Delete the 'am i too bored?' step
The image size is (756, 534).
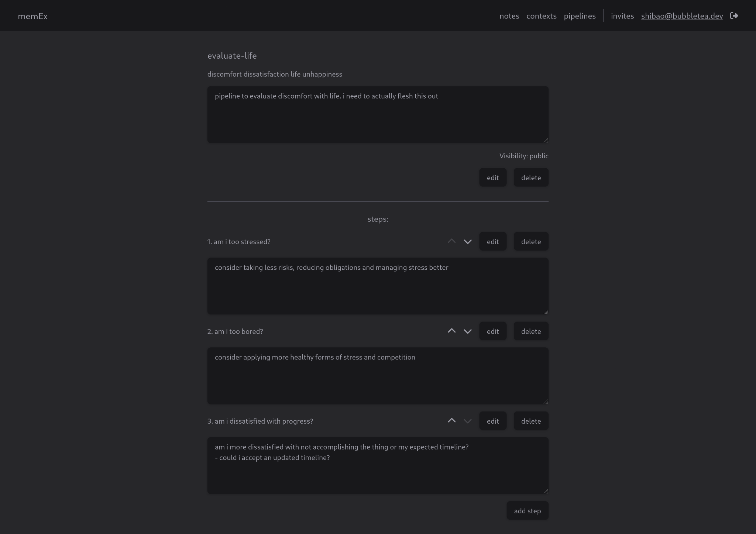pyautogui.click(x=530, y=331)
